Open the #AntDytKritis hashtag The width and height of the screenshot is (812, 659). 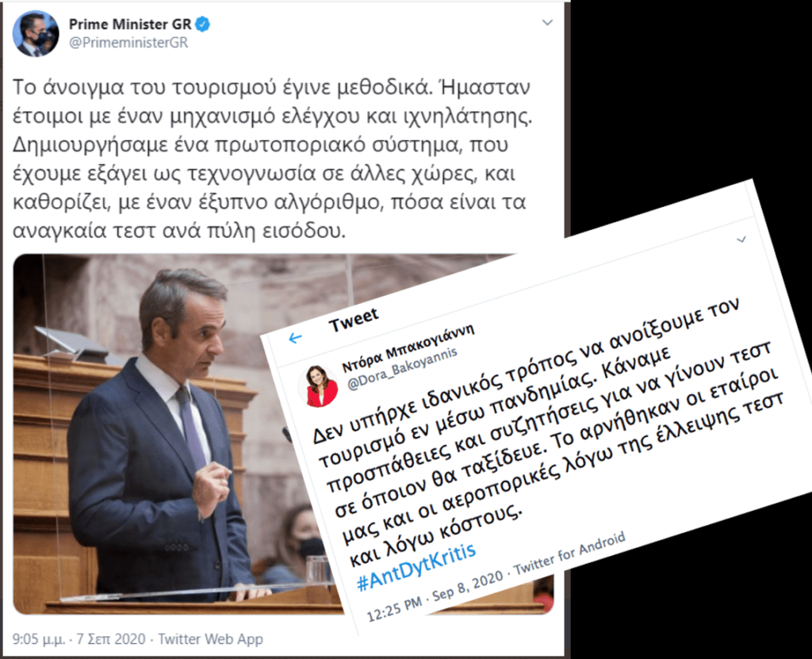pyautogui.click(x=416, y=568)
